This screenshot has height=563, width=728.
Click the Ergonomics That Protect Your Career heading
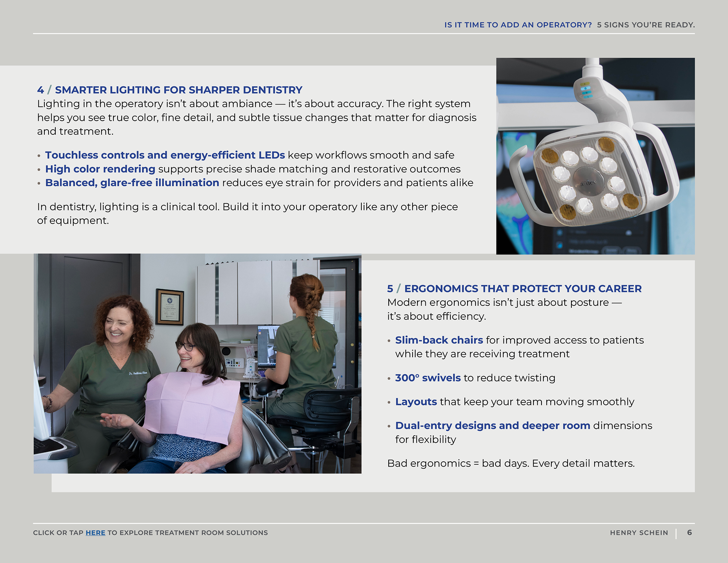[522, 289]
